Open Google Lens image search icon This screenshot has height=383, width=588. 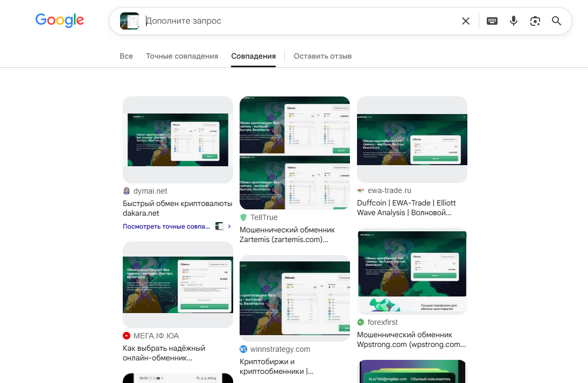point(535,21)
